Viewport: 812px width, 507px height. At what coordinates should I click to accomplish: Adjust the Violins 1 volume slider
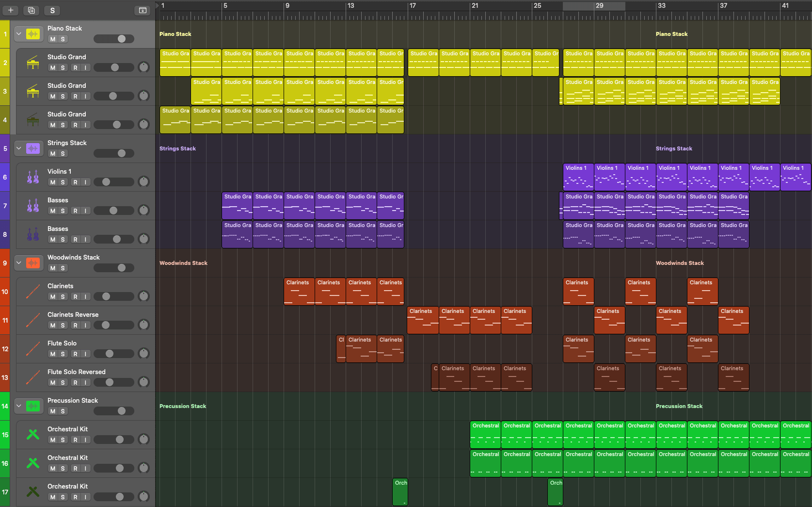114,182
